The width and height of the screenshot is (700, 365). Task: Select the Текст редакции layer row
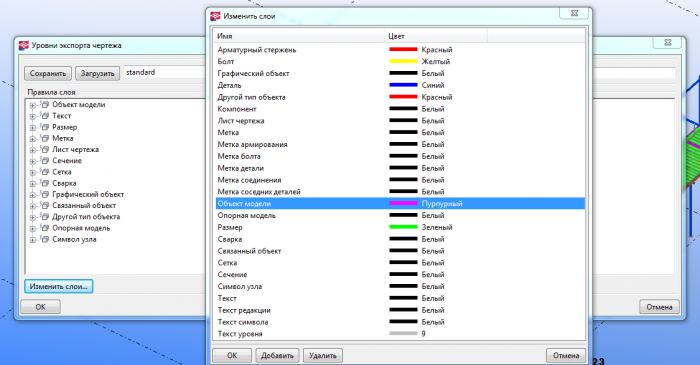point(400,310)
